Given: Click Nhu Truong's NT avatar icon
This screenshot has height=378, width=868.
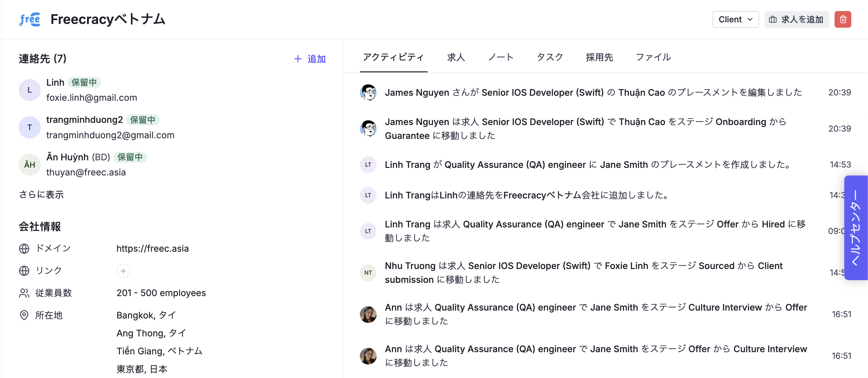Looking at the screenshot, I should click(x=368, y=273).
